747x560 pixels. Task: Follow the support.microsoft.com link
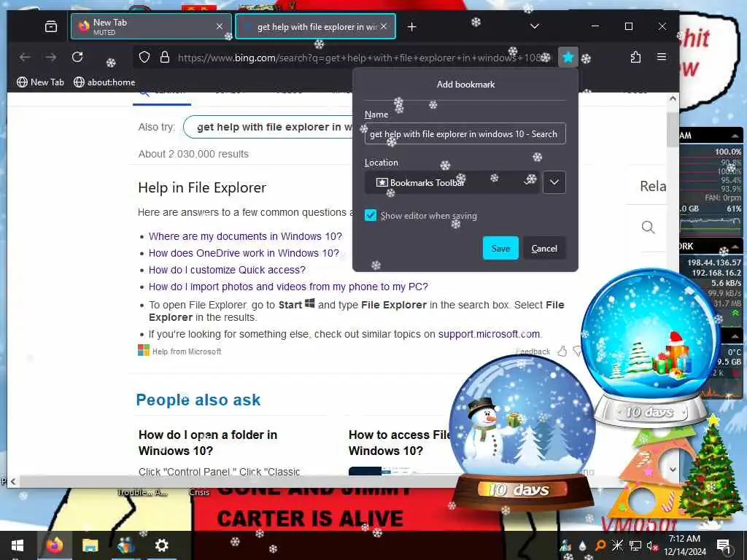[x=489, y=334]
